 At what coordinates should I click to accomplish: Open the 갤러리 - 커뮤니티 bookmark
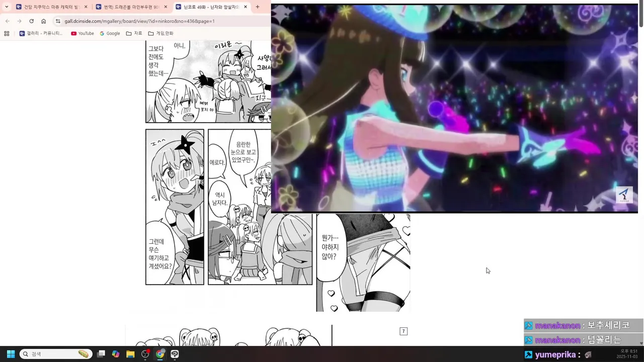click(41, 33)
